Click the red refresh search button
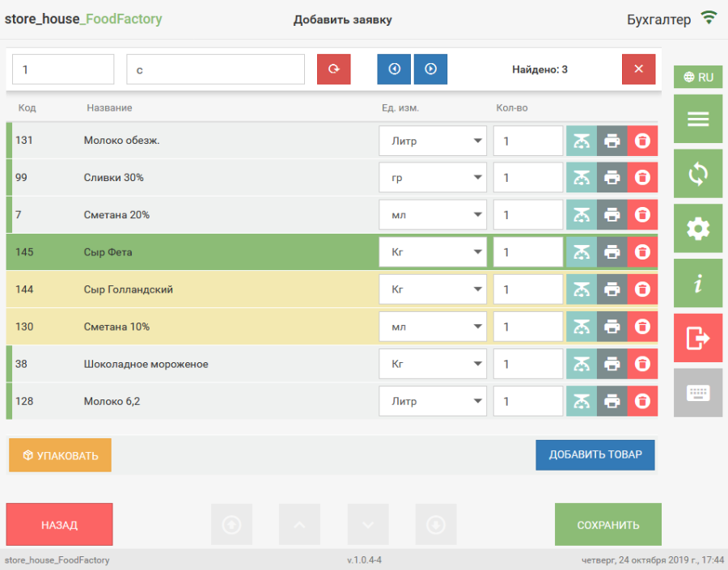This screenshot has height=570, width=728. pos(333,70)
